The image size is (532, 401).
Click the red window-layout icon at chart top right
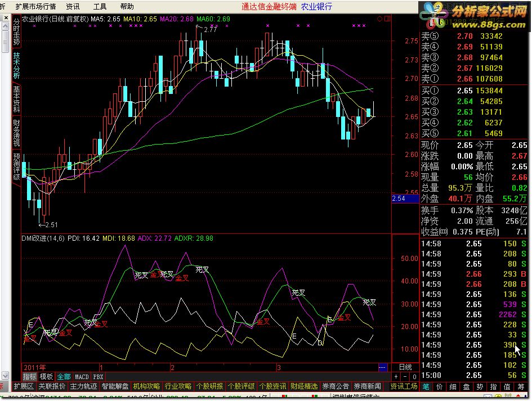pos(387,19)
